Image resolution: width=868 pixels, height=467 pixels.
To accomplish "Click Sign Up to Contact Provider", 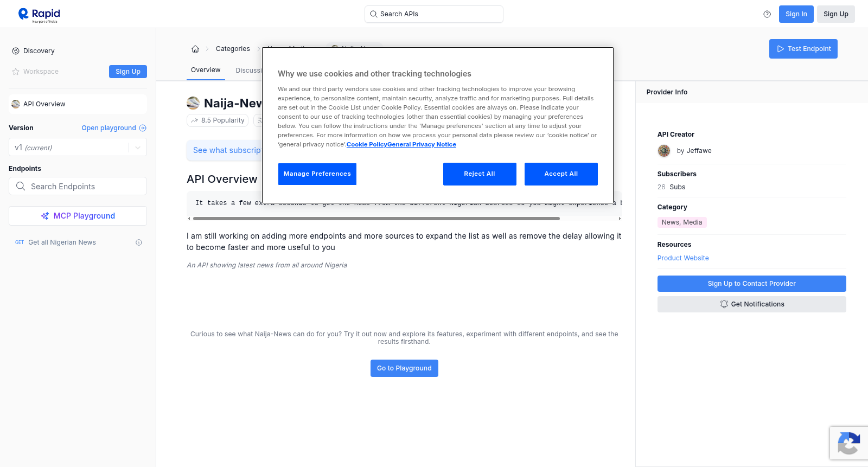I will (752, 284).
